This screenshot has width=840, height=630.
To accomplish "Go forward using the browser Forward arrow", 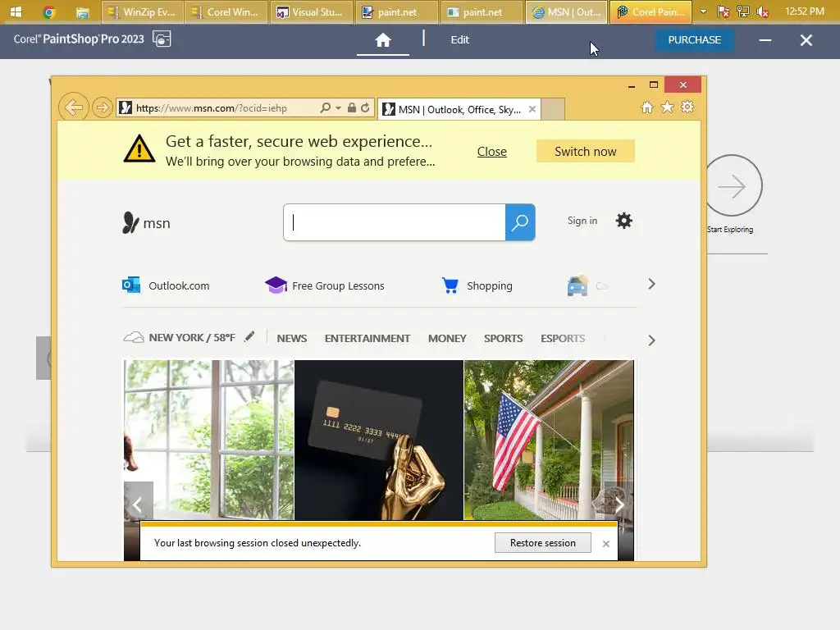I will click(102, 107).
